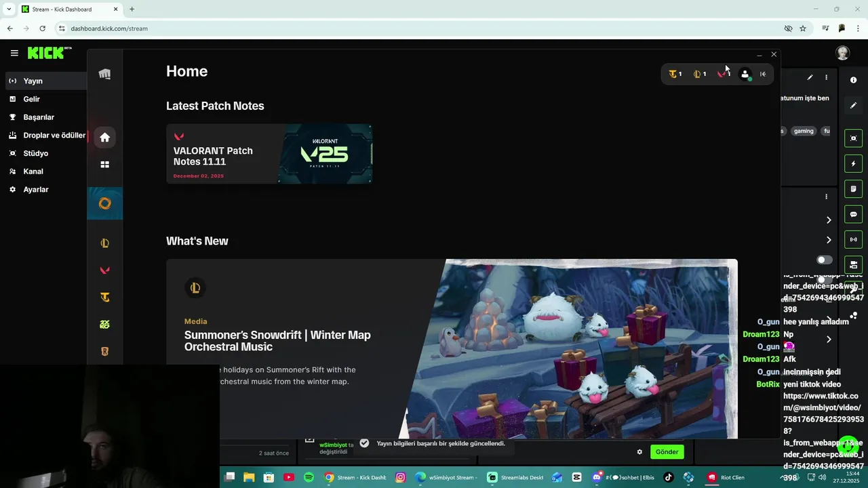Toggle the switch in the Kick side panel

825,260
